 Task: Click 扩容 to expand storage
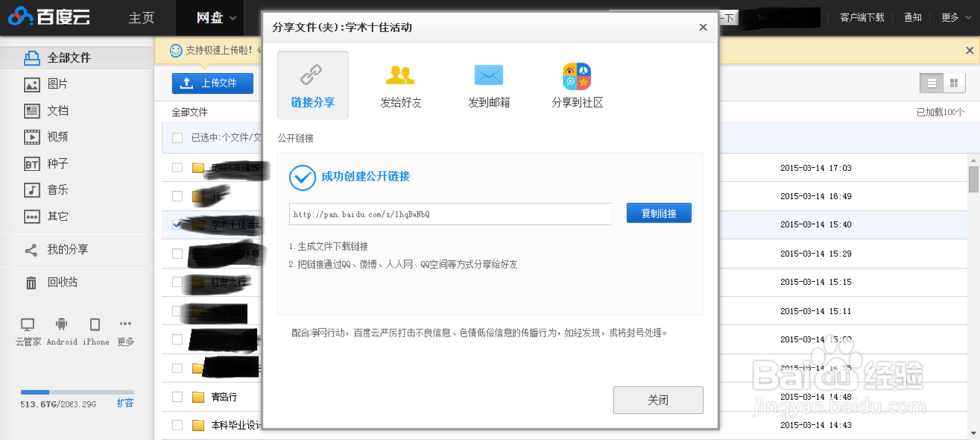[x=125, y=403]
